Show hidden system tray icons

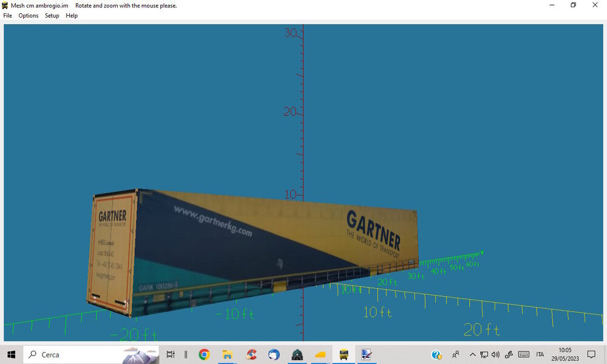pyautogui.click(x=472, y=354)
